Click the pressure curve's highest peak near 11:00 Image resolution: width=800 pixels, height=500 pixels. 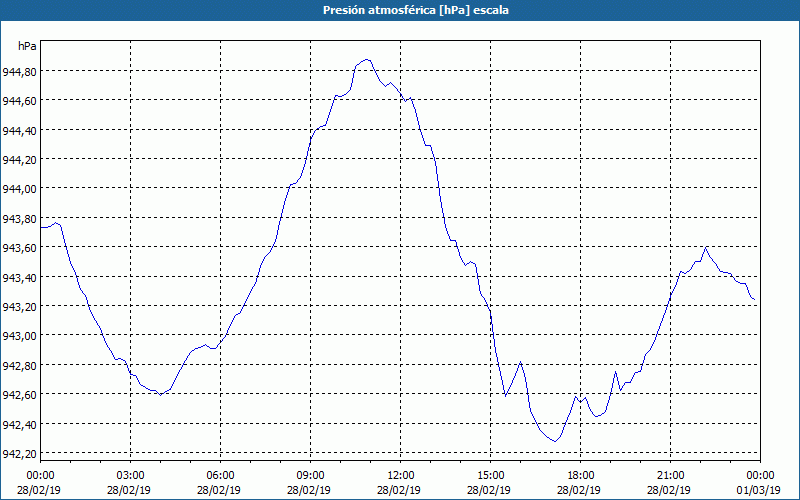pyautogui.click(x=366, y=60)
